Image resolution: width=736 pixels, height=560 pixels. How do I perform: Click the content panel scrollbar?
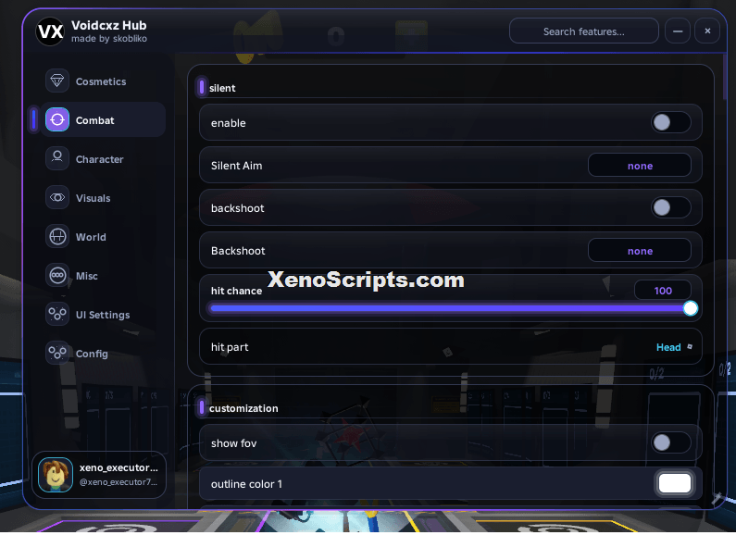(x=725, y=78)
